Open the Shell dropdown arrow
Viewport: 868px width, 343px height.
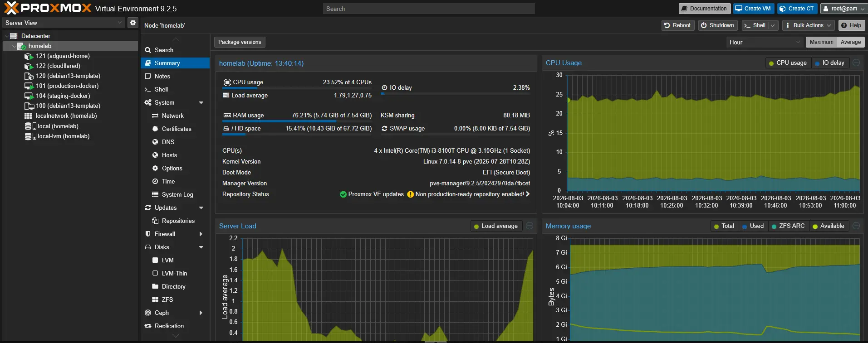773,25
